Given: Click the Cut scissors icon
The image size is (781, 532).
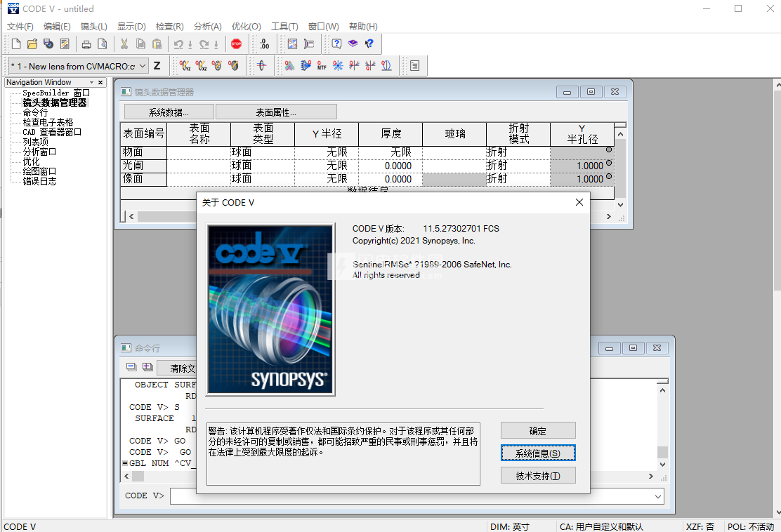Looking at the screenshot, I should tap(124, 44).
